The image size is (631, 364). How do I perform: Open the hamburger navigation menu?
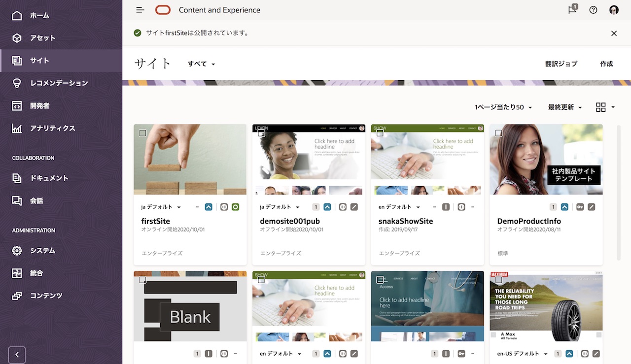pyautogui.click(x=140, y=10)
